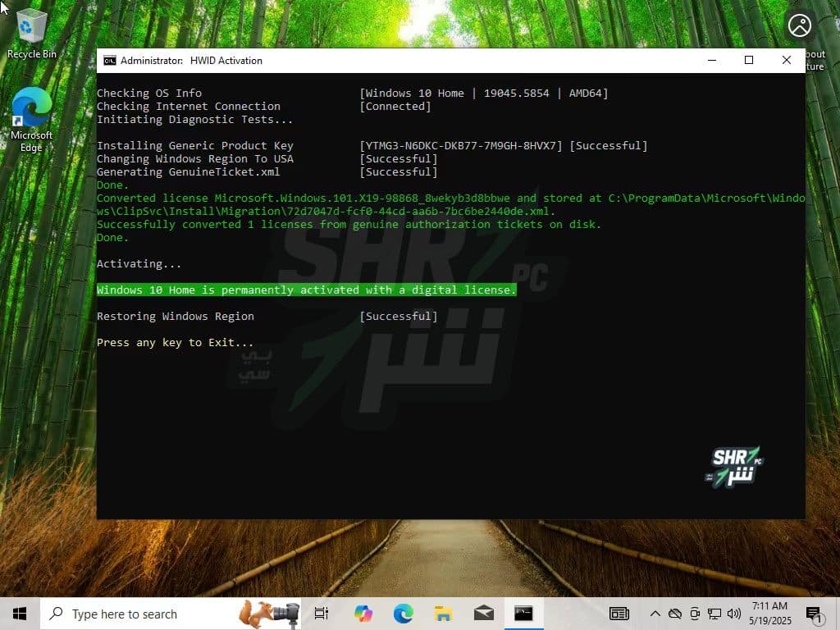Click the 'Initiating Diagnostic Tests...' line
This screenshot has height=630, width=840.
coord(195,120)
